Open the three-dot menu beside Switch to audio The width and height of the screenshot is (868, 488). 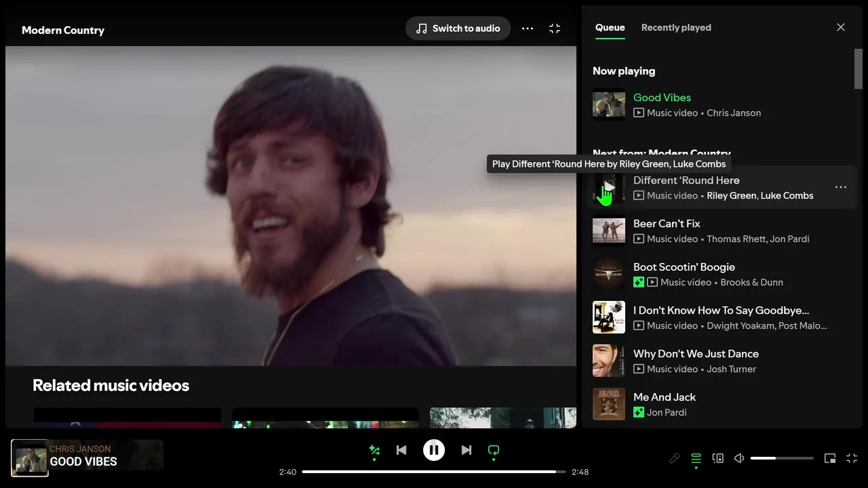coord(528,28)
